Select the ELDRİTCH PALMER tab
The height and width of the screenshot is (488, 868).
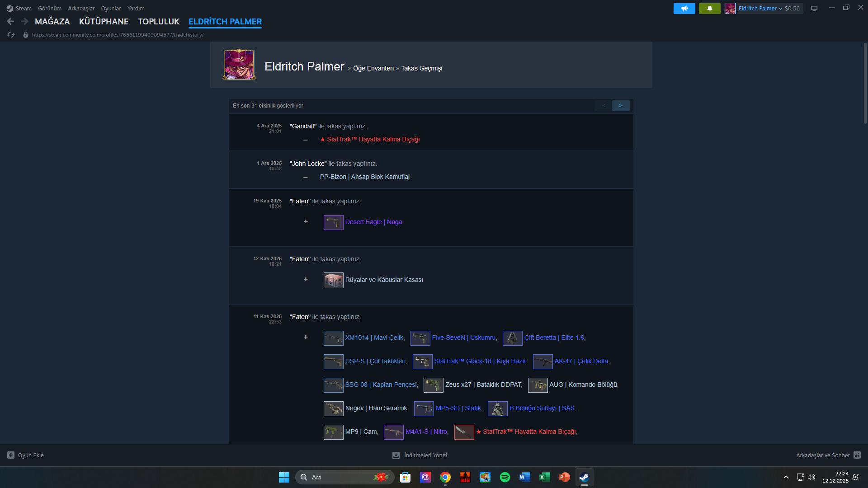pos(225,21)
